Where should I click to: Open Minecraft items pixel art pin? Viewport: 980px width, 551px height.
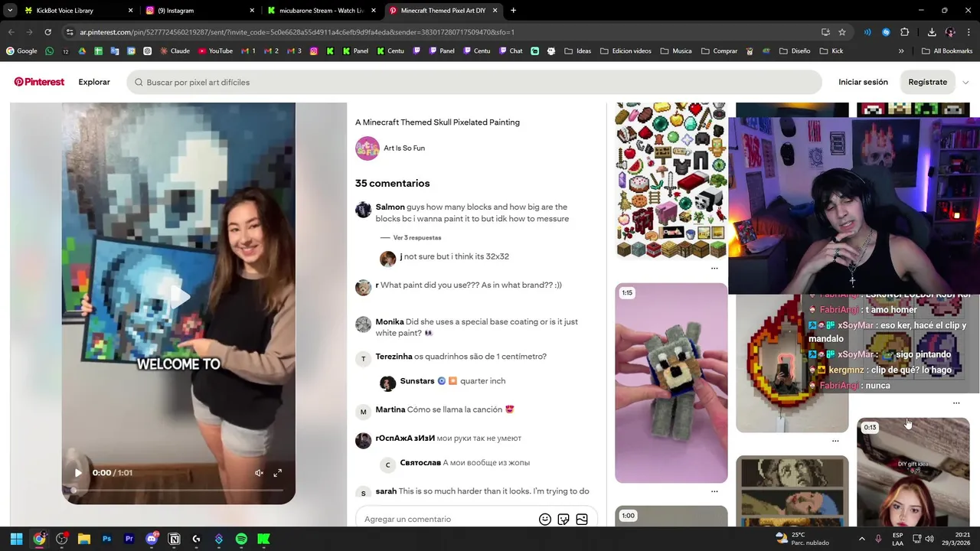coord(671,181)
